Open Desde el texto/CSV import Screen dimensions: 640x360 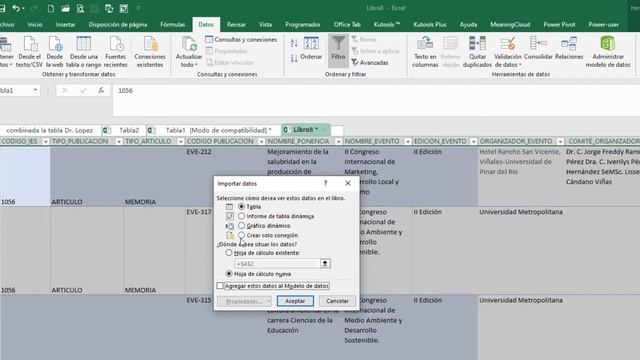pos(29,52)
